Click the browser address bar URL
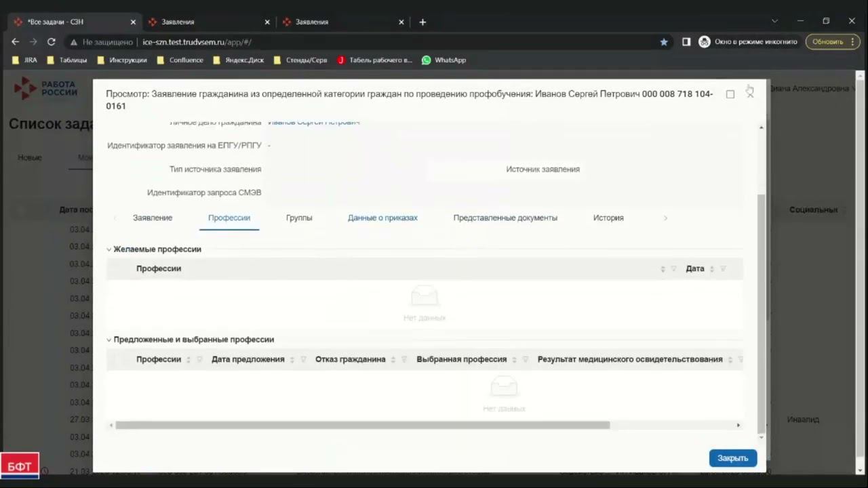 click(197, 42)
